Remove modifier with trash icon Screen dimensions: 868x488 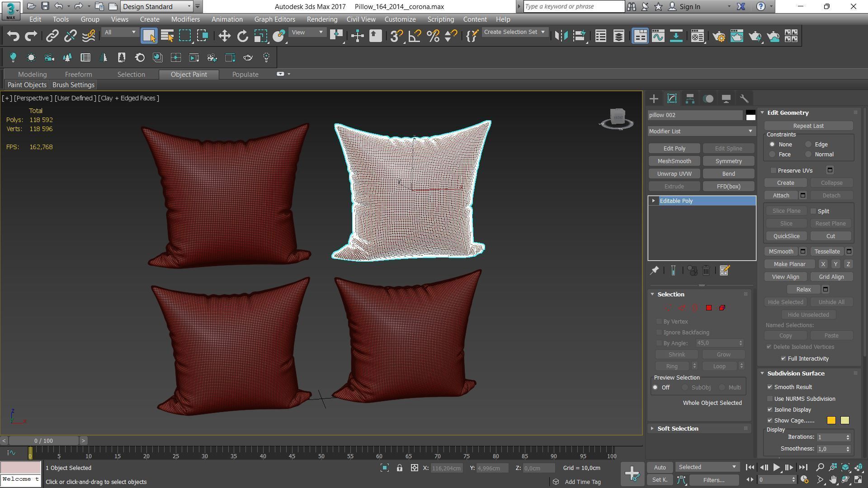706,271
